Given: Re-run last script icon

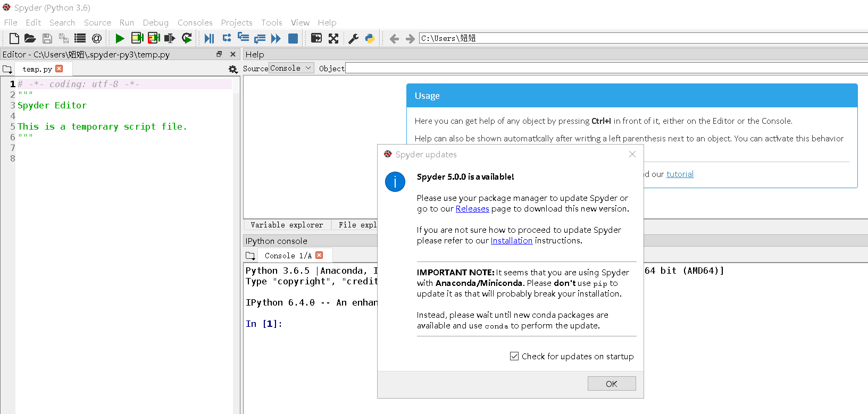Looking at the screenshot, I should tap(187, 38).
